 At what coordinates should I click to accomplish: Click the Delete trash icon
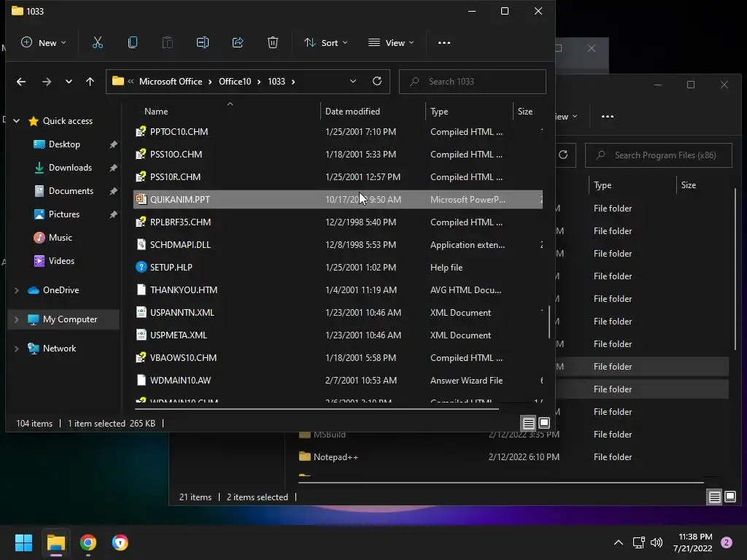(273, 43)
